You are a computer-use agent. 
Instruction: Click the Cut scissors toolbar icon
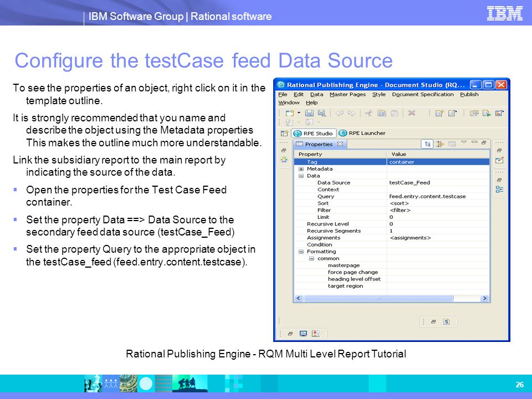click(x=369, y=113)
